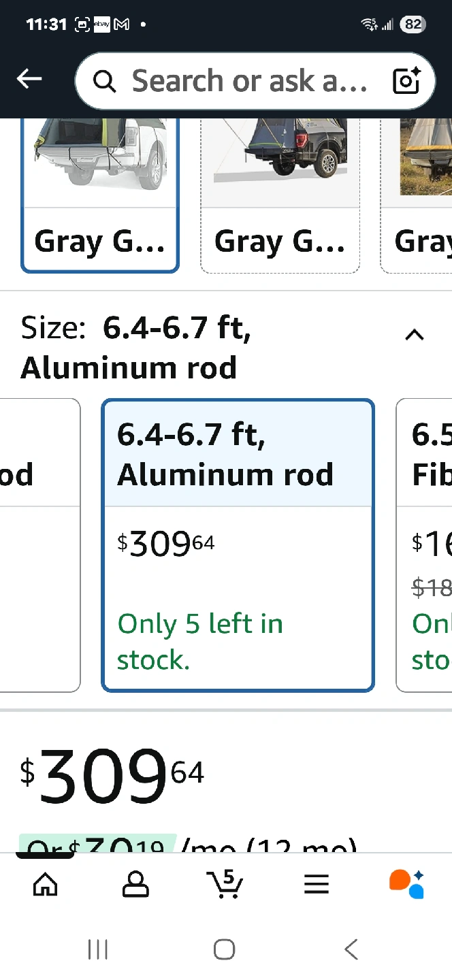Open the monthly payment offer text
Image resolution: width=452 pixels, height=980 pixels.
[x=187, y=845]
